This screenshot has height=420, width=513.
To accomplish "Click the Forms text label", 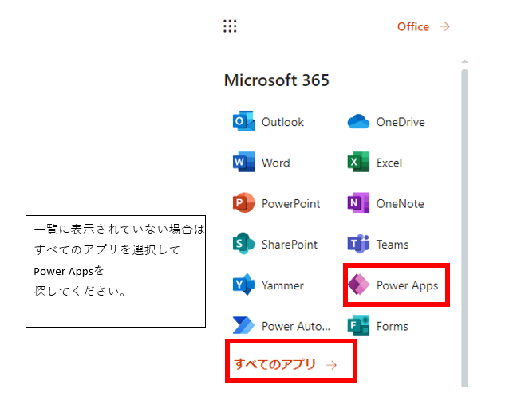I will tap(393, 326).
